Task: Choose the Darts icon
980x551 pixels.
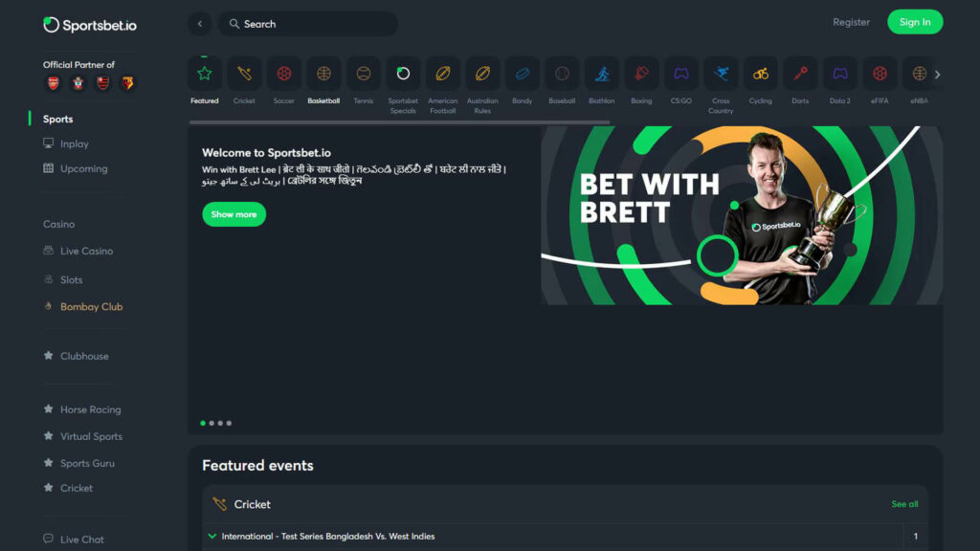Action: [x=800, y=74]
